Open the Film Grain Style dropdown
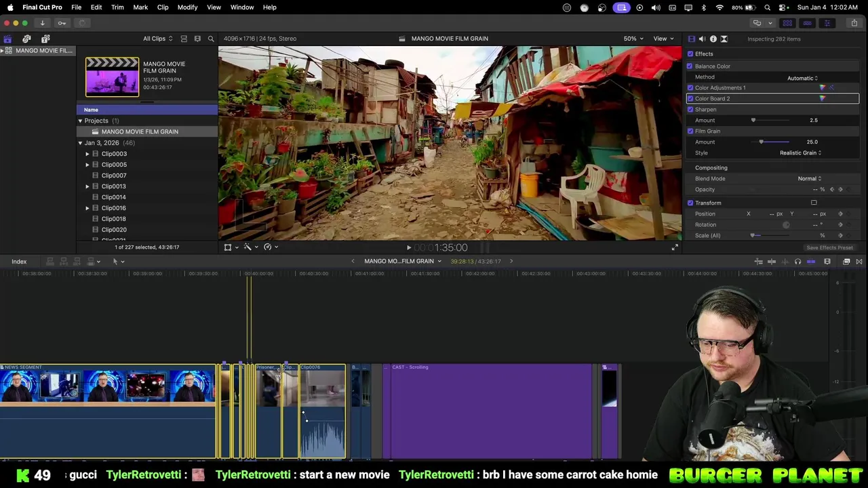Viewport: 868px width, 488px height. click(800, 153)
